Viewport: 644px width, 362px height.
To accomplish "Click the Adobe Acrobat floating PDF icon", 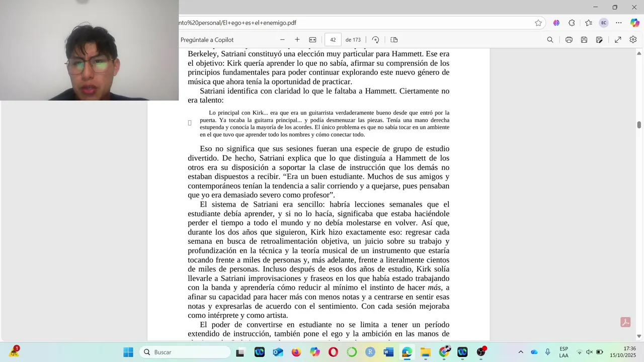I will click(x=625, y=322).
